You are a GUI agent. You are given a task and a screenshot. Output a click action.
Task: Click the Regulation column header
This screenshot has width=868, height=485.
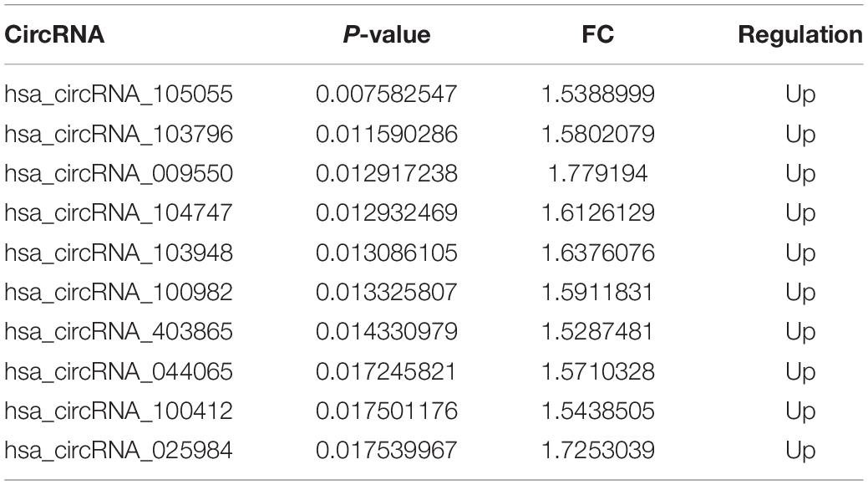799,34
